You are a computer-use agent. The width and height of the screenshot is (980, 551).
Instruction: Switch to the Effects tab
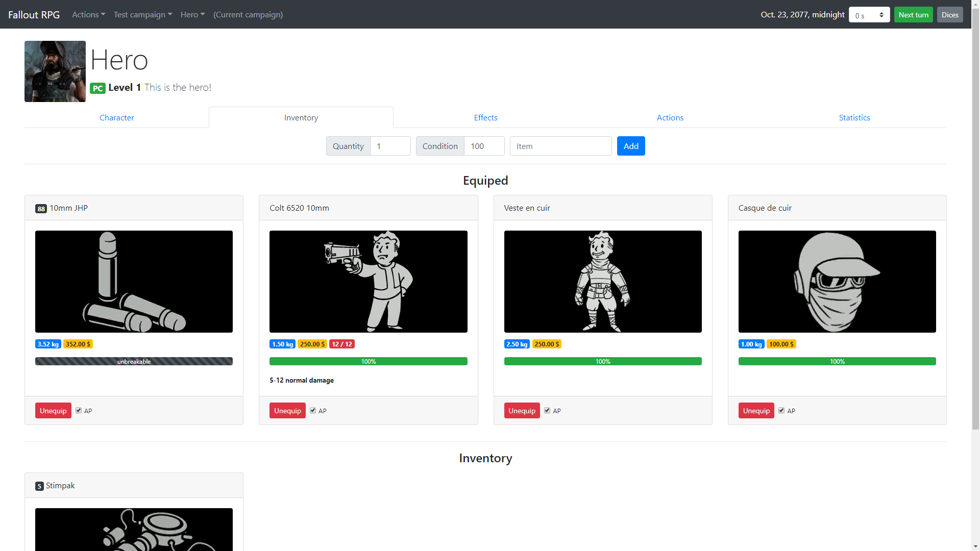(485, 117)
